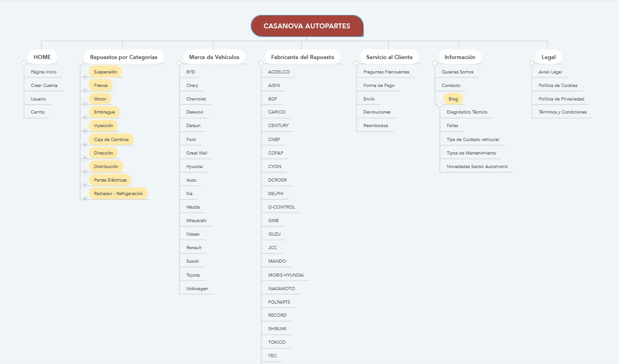Image resolution: width=619 pixels, height=364 pixels.
Task: Expand the Frenos node's collapsed children dot
Action: (85, 91)
